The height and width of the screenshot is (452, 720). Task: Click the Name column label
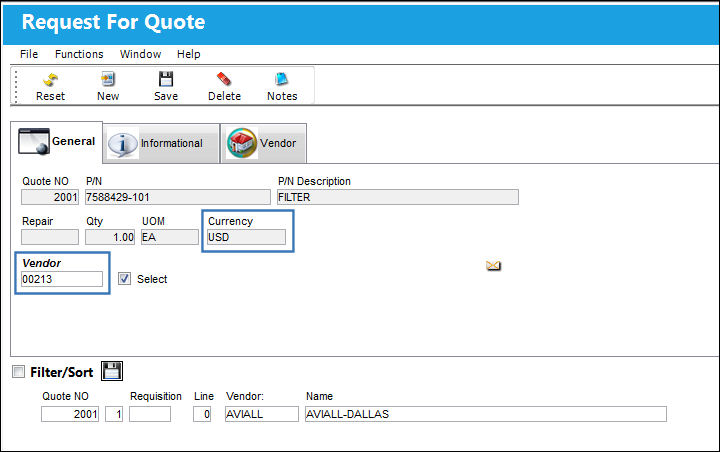point(319,396)
